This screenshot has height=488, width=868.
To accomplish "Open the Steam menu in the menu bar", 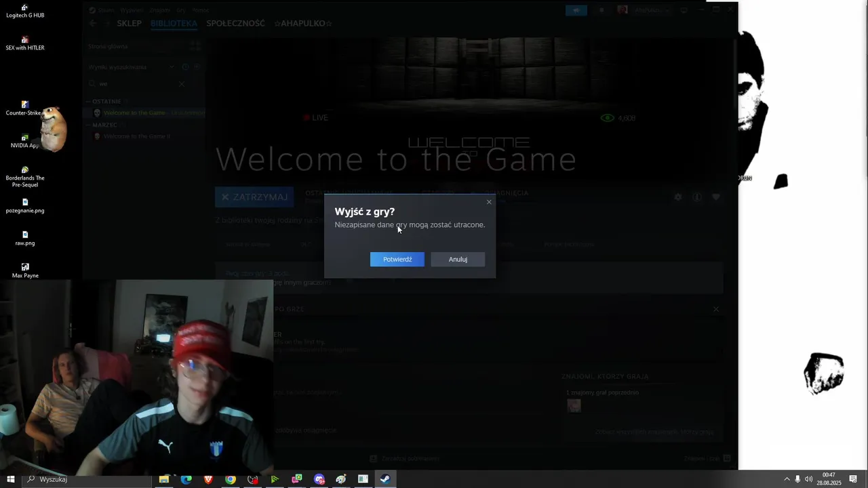I will 105,10.
